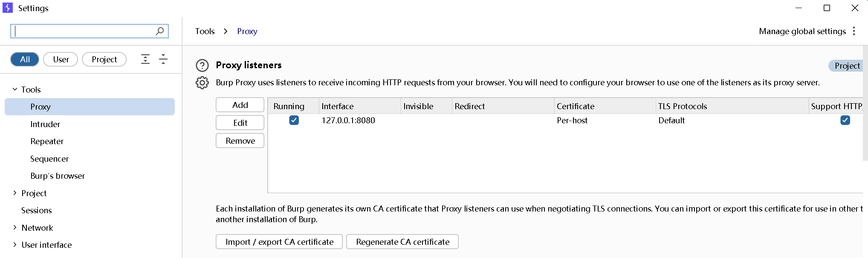The width and height of the screenshot is (868, 258).
Task: Focus the settings search field
Action: (x=90, y=31)
